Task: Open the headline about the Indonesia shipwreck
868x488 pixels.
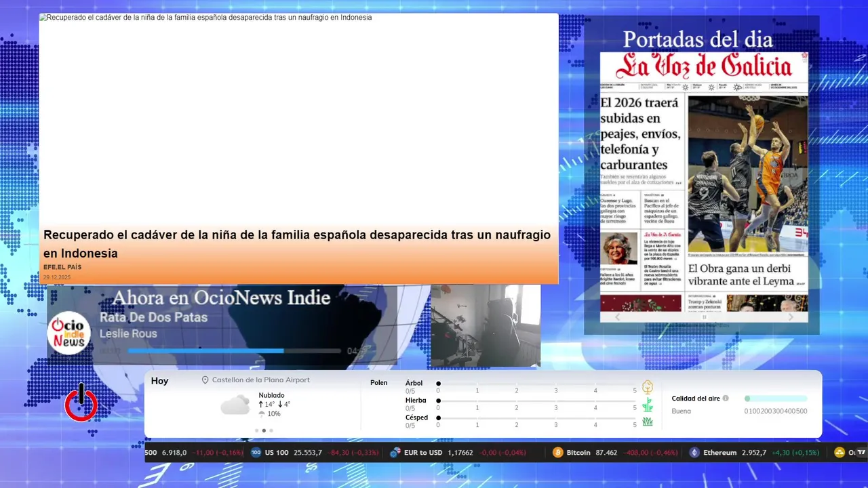Action: coord(297,244)
